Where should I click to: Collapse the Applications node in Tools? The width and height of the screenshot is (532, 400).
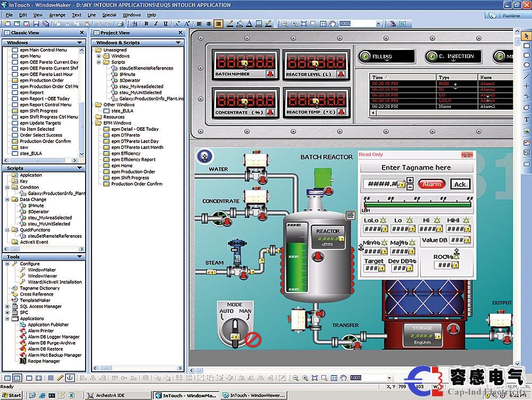[x=7, y=319]
